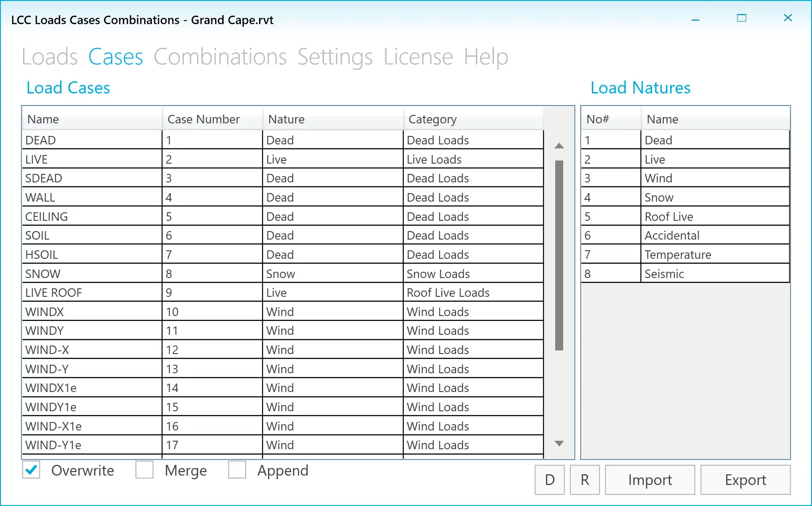Sort by the Case Number column header
The width and height of the screenshot is (812, 506).
click(213, 119)
